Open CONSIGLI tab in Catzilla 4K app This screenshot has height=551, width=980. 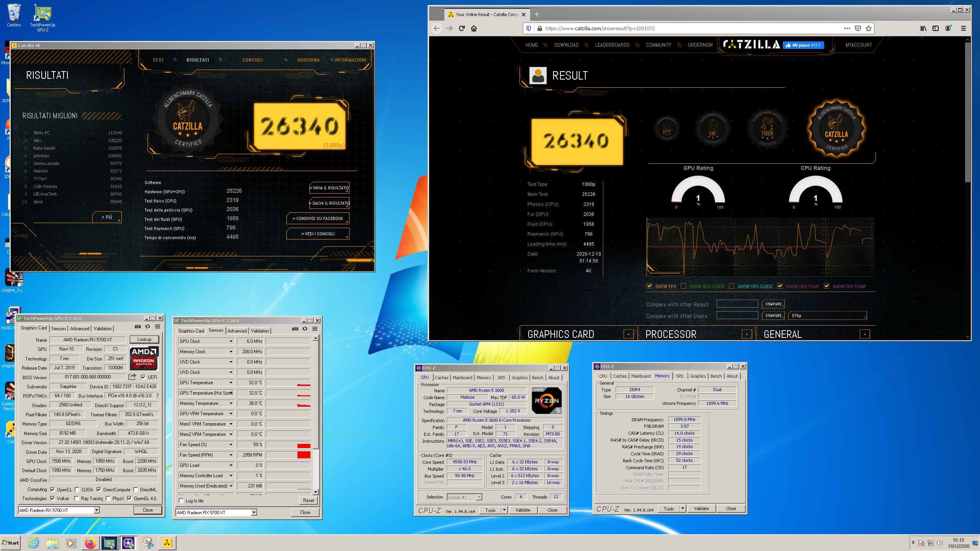click(x=253, y=60)
